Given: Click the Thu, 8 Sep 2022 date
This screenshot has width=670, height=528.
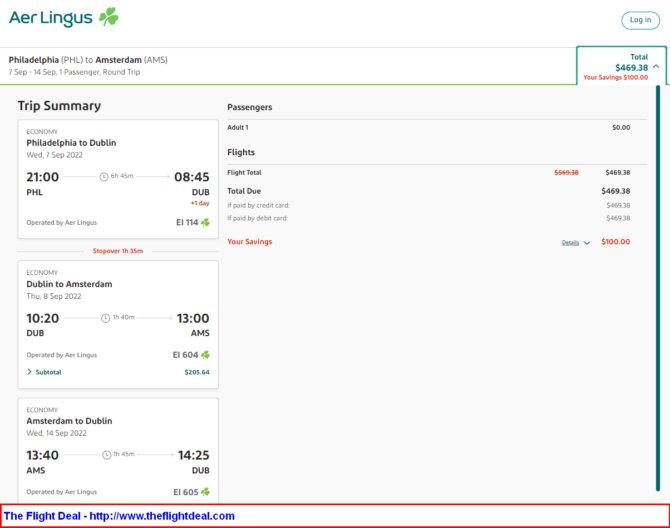Looking at the screenshot, I should pyautogui.click(x=53, y=296).
